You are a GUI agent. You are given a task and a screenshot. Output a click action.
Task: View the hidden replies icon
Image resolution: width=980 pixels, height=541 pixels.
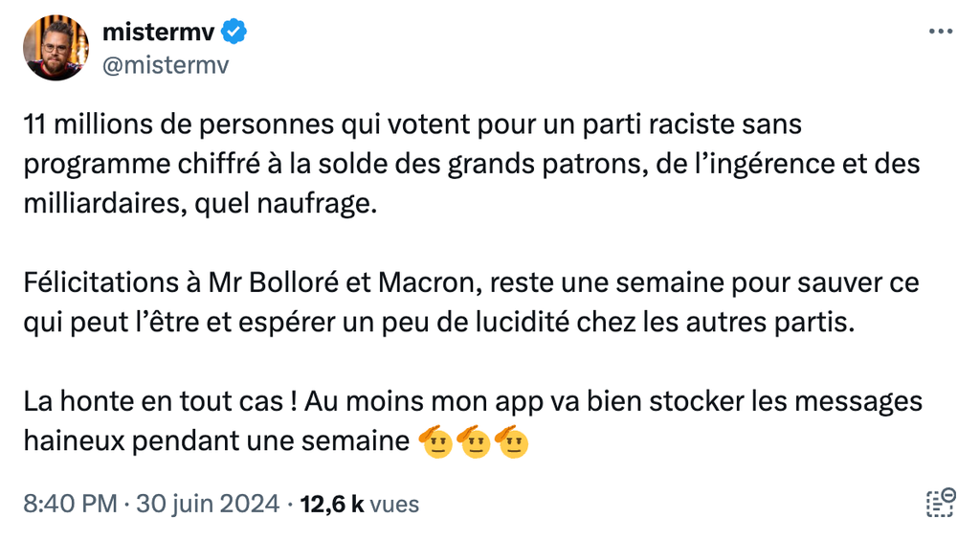[942, 503]
